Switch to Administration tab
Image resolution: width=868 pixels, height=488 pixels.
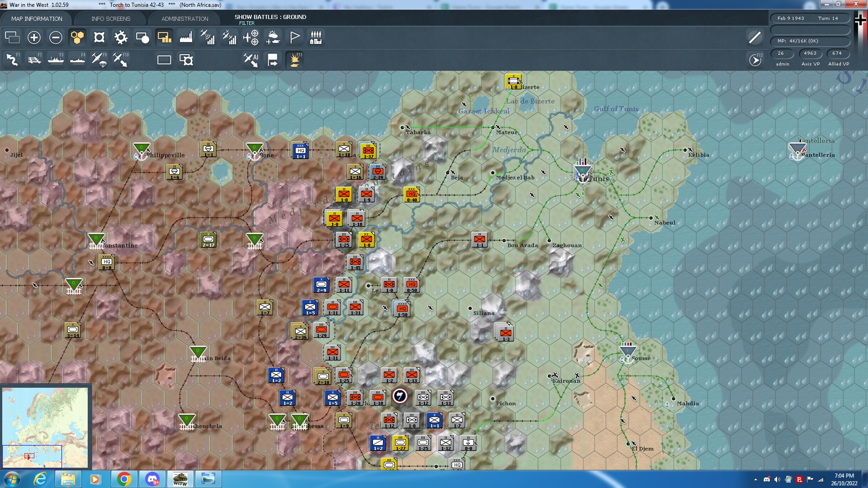pyautogui.click(x=184, y=19)
